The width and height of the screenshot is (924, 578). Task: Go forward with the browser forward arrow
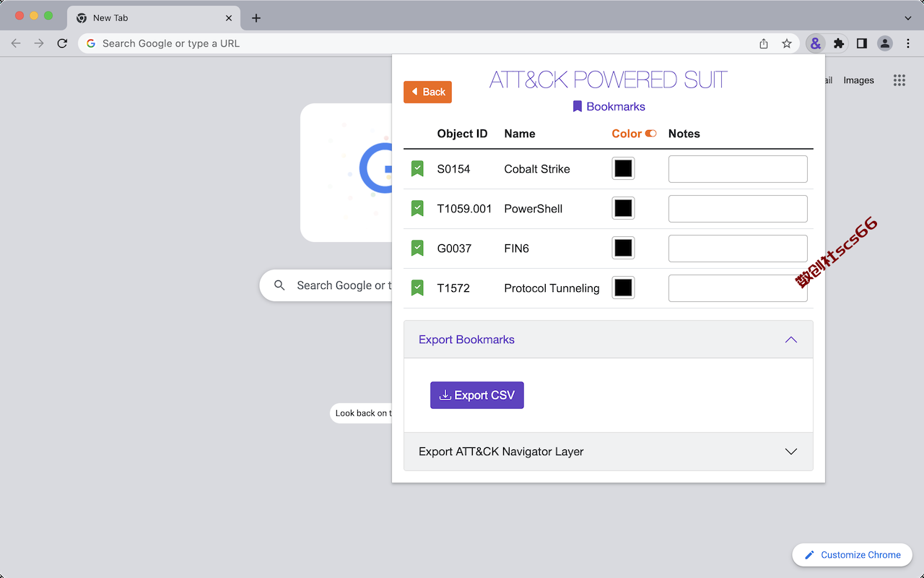pos(39,43)
